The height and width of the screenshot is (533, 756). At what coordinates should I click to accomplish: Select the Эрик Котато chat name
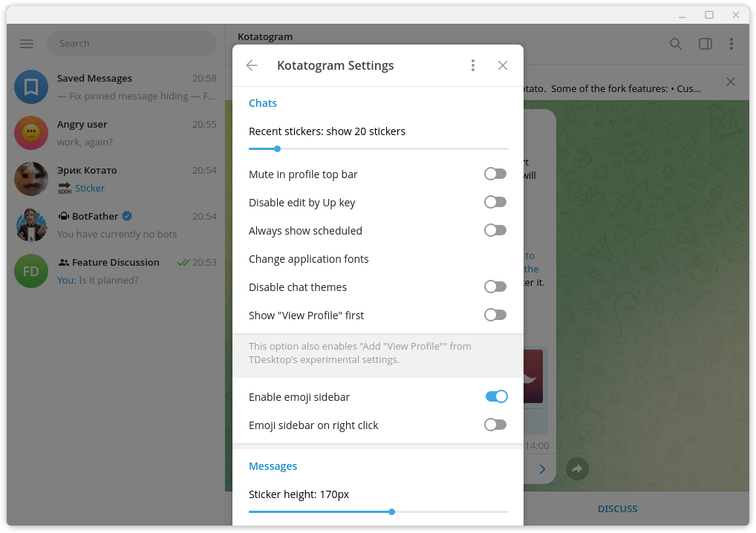point(87,170)
